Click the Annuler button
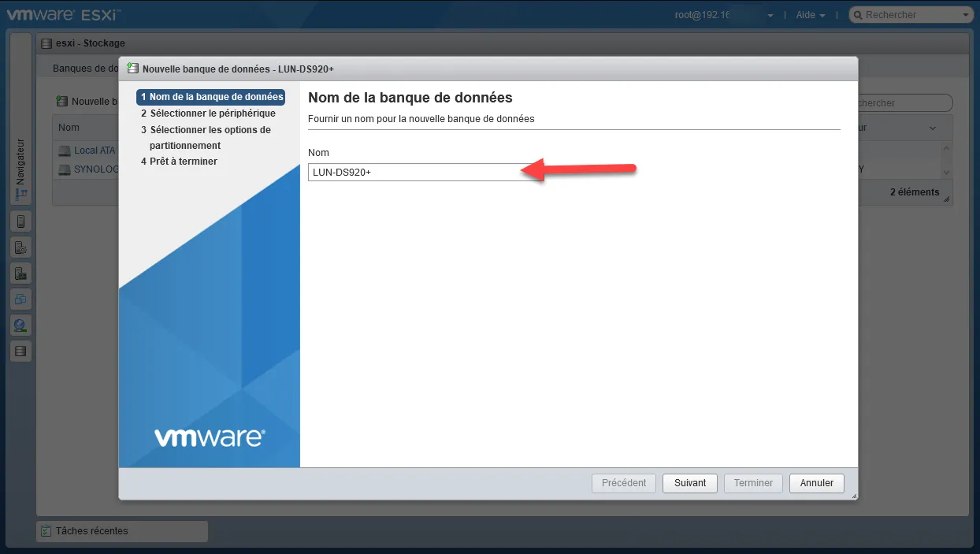This screenshot has height=554, width=980. 816,483
